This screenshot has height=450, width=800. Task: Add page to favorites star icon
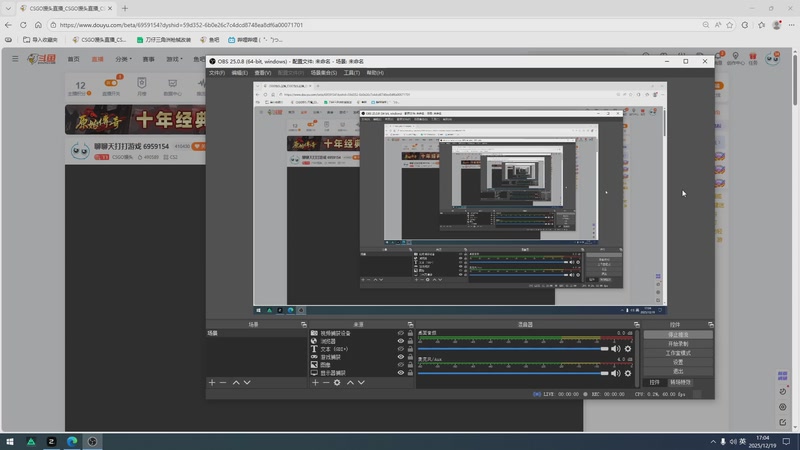click(x=730, y=24)
